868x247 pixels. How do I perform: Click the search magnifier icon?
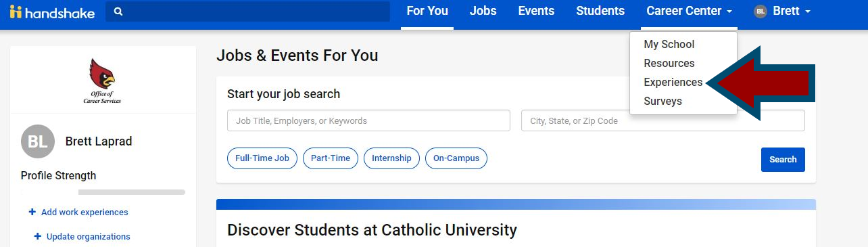point(118,12)
